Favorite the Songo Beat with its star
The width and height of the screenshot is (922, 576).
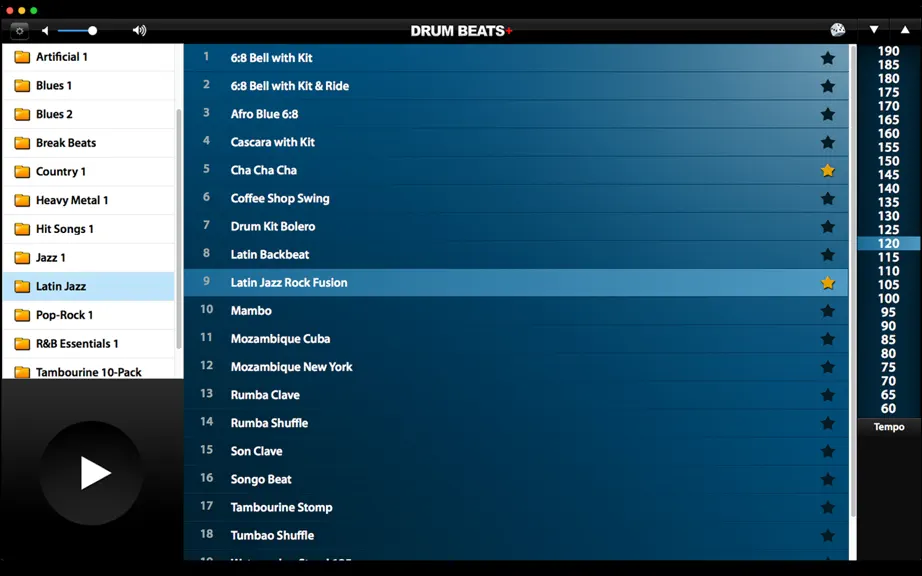(x=827, y=480)
